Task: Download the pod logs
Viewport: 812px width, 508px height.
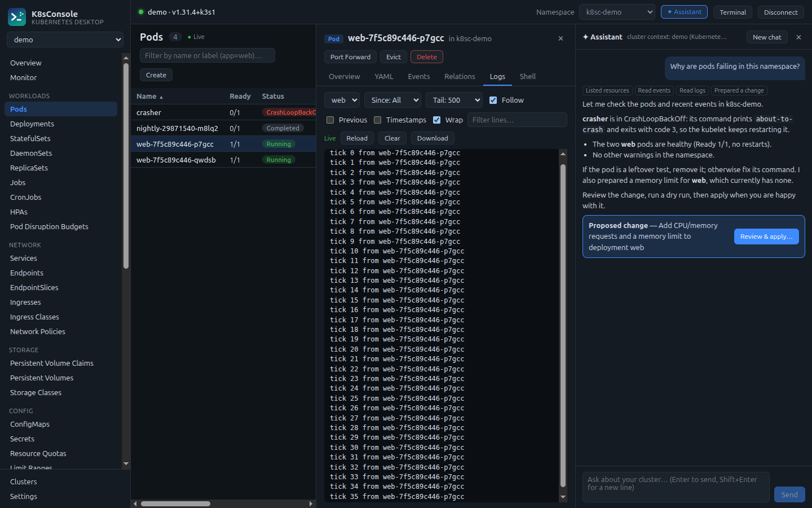Action: pyautogui.click(x=433, y=138)
